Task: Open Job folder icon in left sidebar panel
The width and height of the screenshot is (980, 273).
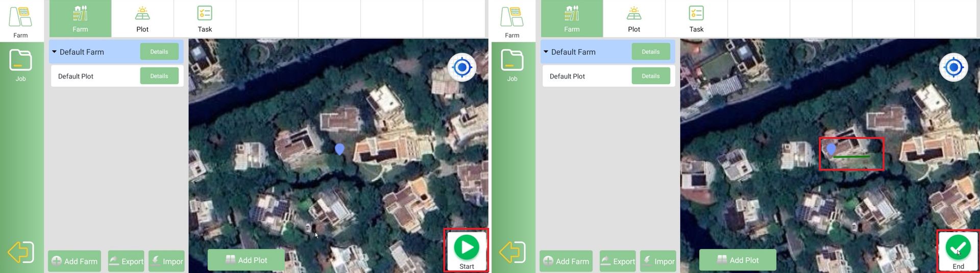Action: (x=20, y=65)
